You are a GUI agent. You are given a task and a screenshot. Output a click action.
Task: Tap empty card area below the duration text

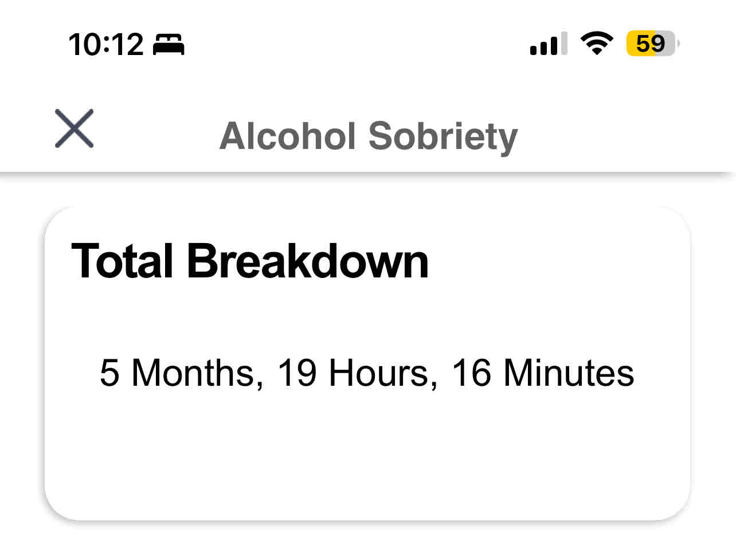367,459
